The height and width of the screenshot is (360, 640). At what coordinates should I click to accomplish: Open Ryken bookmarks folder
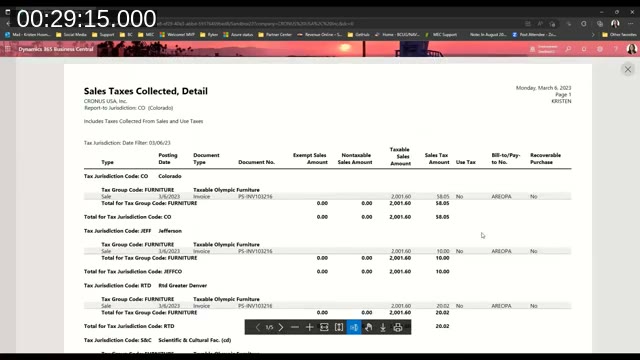tap(209, 35)
